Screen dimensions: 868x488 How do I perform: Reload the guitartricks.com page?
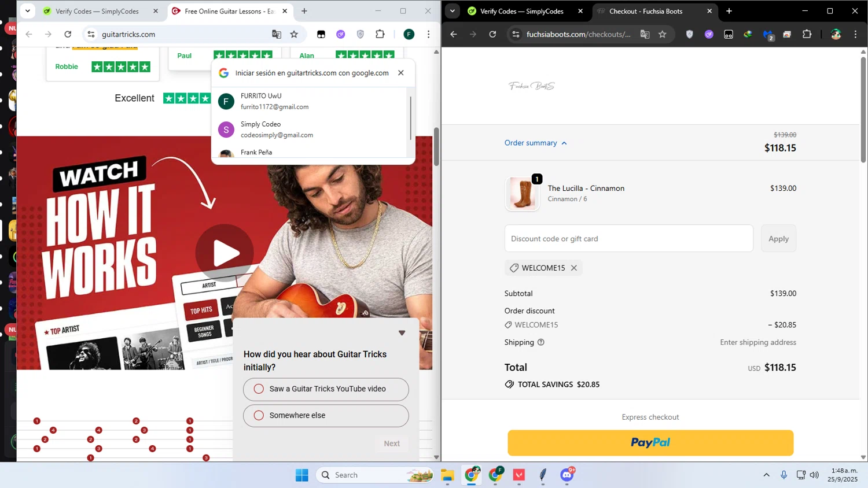68,34
